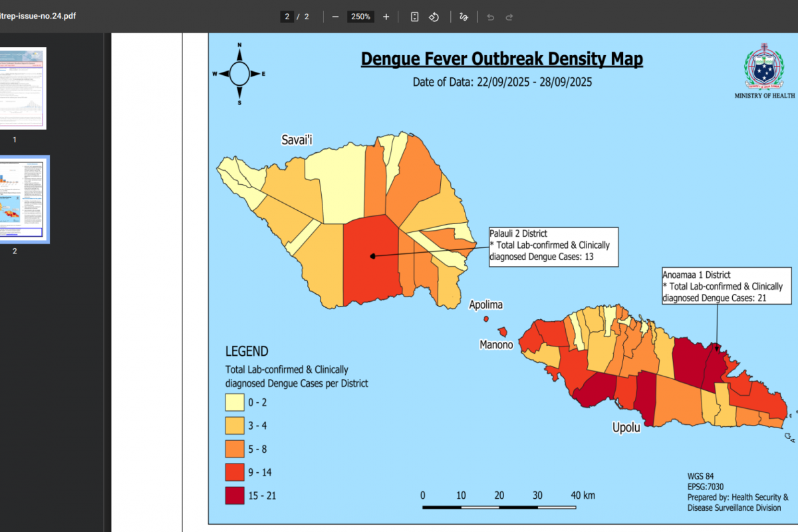Click the Palauli 2 District callout box
Screen dimensions: 798x532
coord(553,246)
